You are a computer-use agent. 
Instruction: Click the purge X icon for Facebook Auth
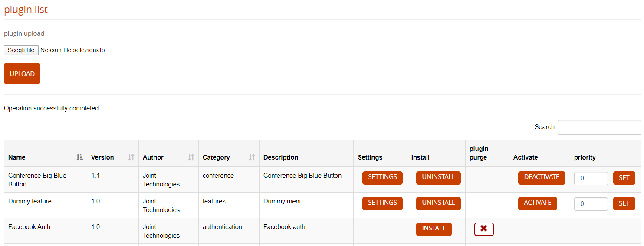coord(484,229)
